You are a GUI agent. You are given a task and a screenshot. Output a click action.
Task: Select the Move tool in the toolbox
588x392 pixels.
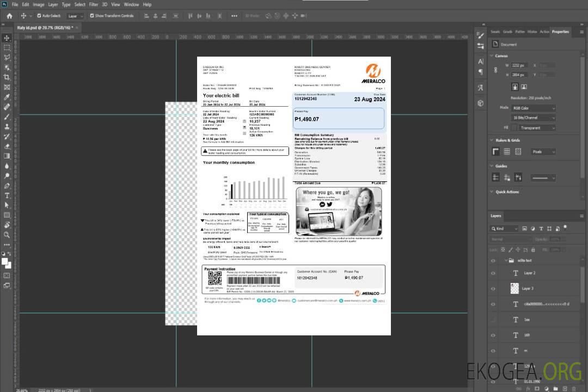(x=7, y=38)
